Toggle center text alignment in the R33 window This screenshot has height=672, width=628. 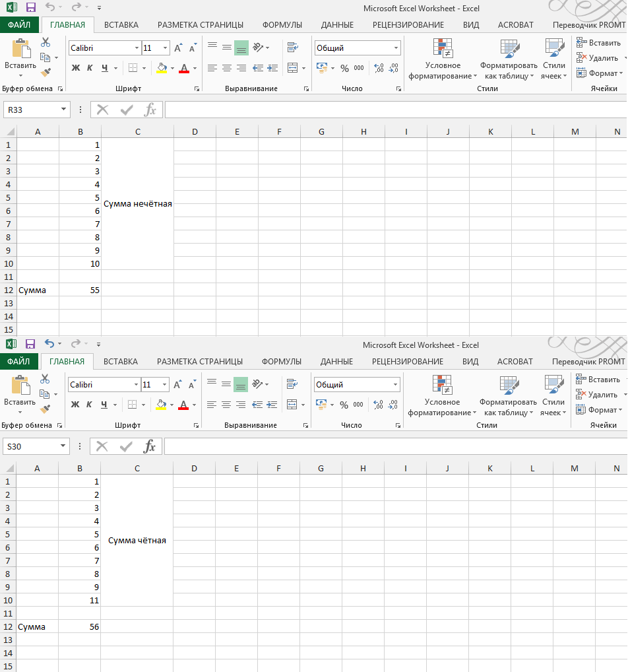coord(227,68)
